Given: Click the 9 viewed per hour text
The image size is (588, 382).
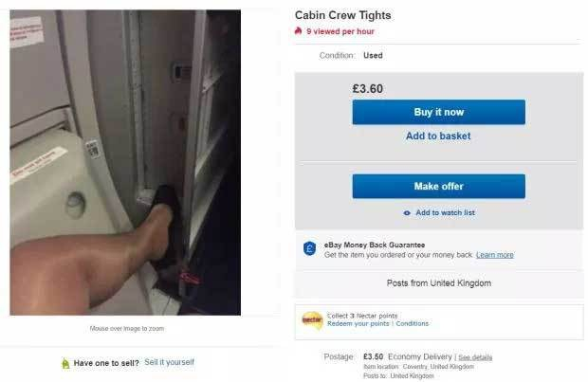Looking at the screenshot, I should tap(340, 31).
